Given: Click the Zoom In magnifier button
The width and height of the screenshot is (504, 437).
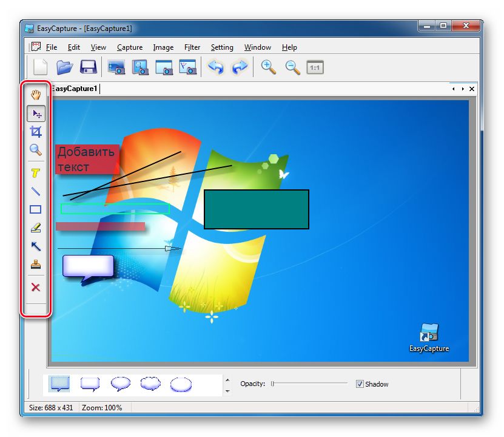Looking at the screenshot, I should point(268,67).
